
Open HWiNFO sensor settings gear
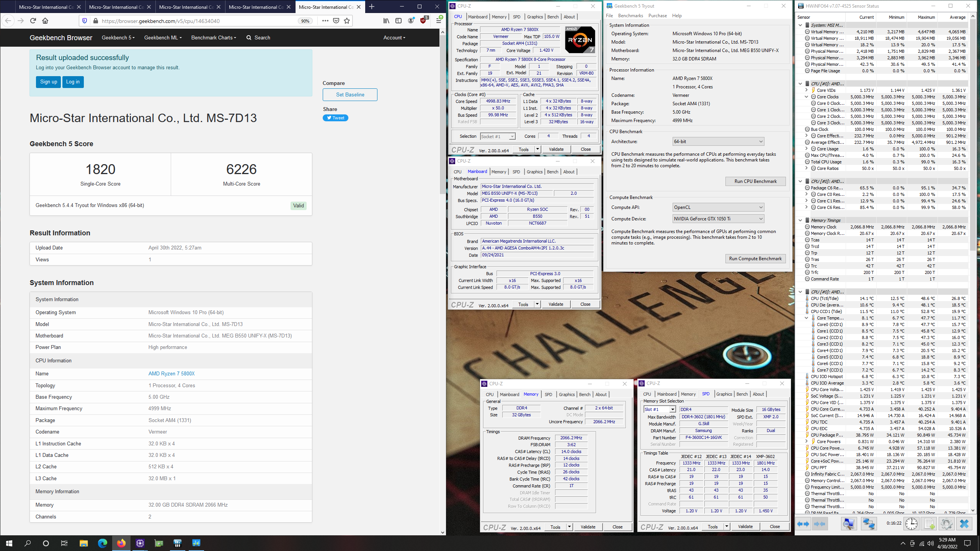click(946, 524)
